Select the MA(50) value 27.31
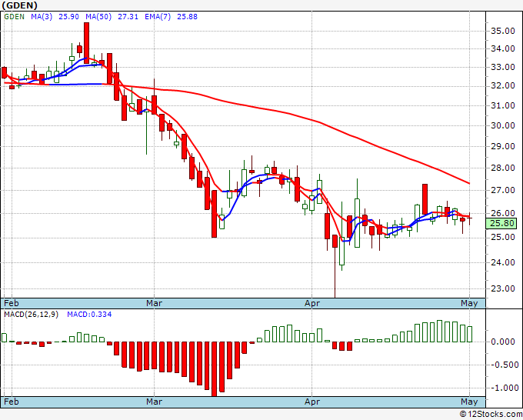Viewport: 523px width, 420px height. (x=128, y=16)
